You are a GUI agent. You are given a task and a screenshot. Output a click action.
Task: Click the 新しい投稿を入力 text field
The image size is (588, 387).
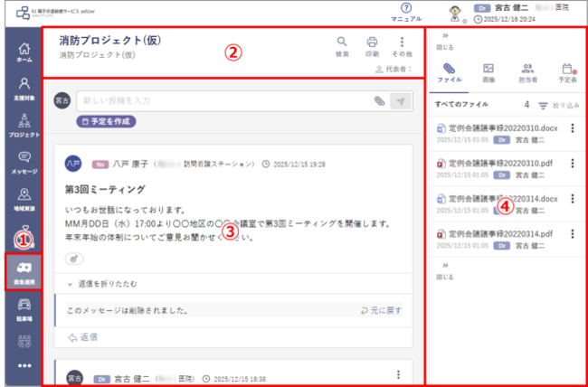pos(225,101)
